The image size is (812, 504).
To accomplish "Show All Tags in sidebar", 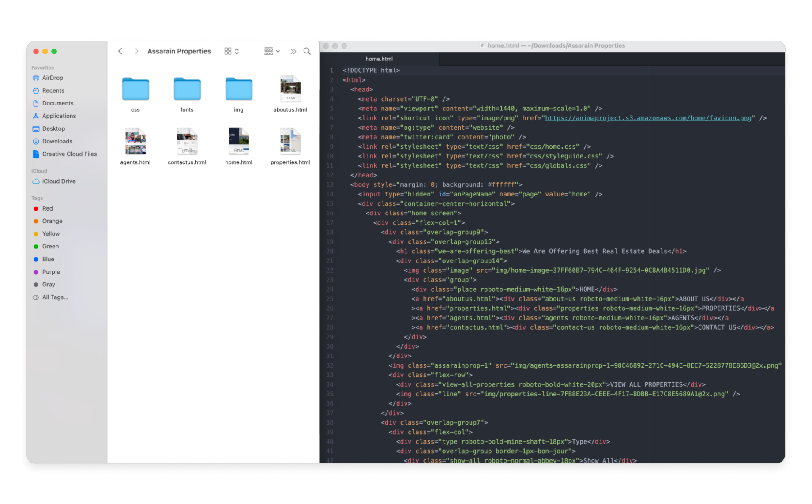I will point(55,297).
